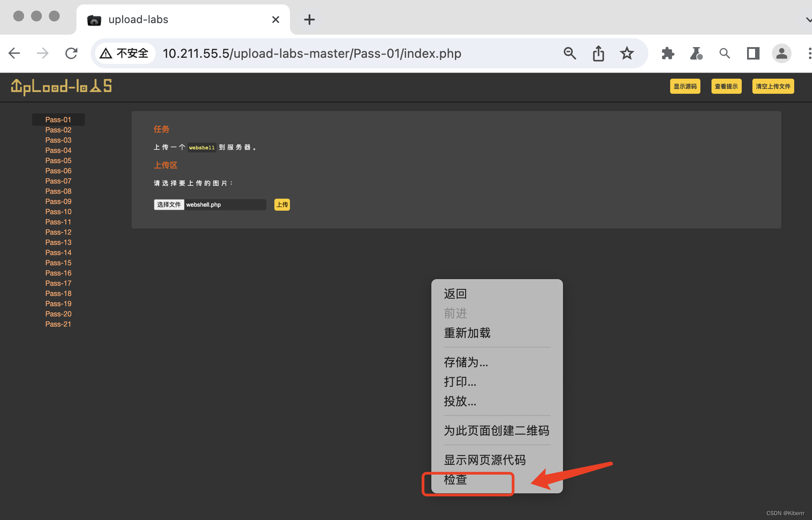
Task: Open Pass-16 in the sidebar
Action: (x=58, y=273)
